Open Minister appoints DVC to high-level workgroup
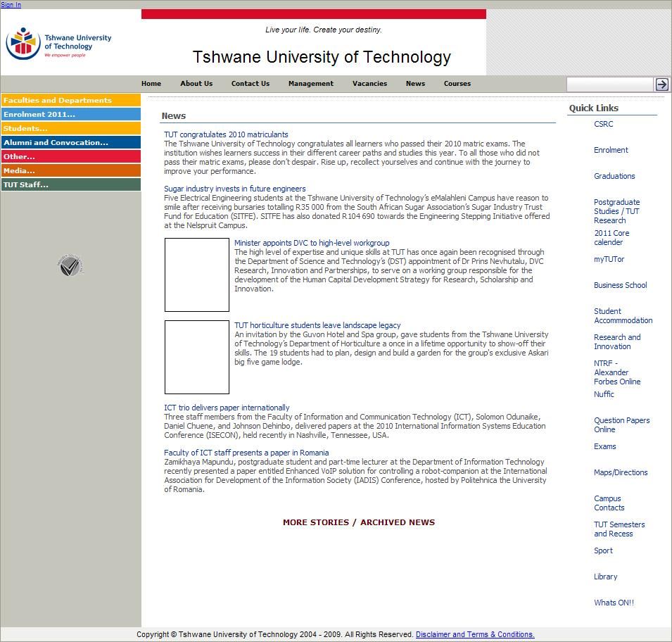 (312, 243)
